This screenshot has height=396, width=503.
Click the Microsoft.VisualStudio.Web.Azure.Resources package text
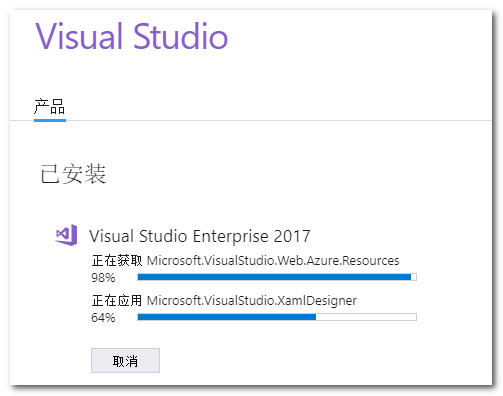click(x=273, y=260)
